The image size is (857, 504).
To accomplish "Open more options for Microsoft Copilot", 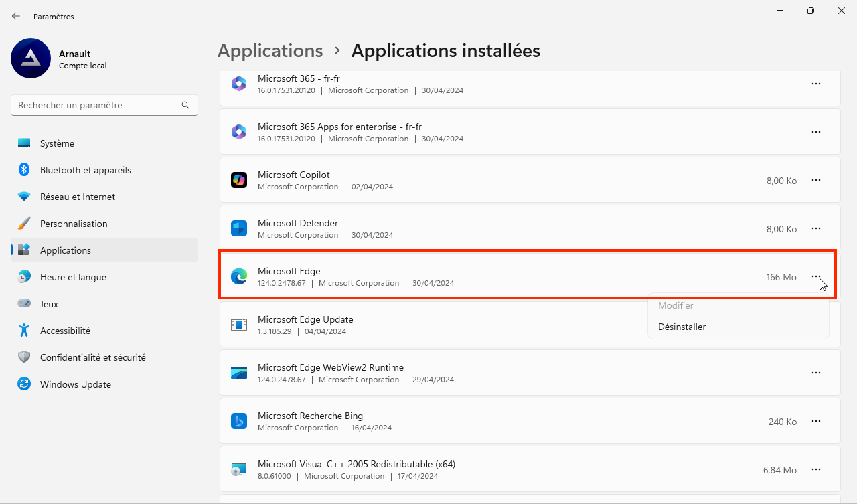I will pos(816,180).
